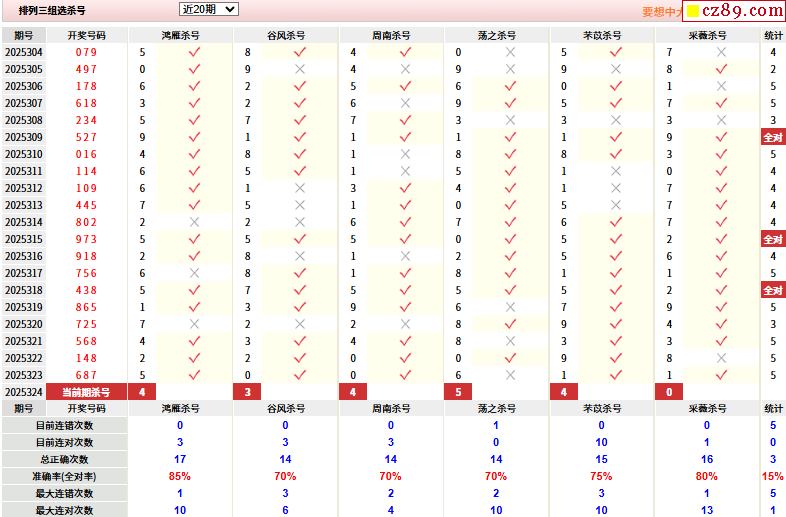Click check mark in row 2025323 谷风杀号
The image size is (786, 517).
tap(300, 375)
